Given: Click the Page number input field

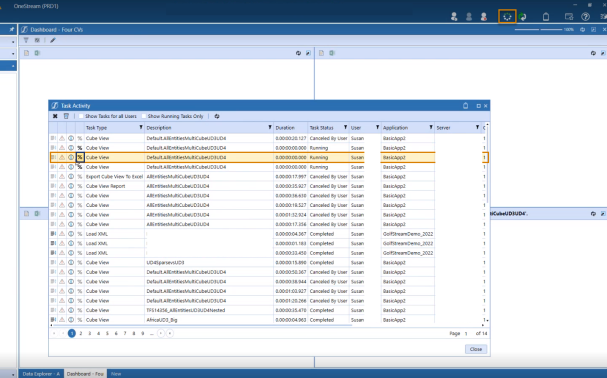Looking at the screenshot, I should coord(466,333).
